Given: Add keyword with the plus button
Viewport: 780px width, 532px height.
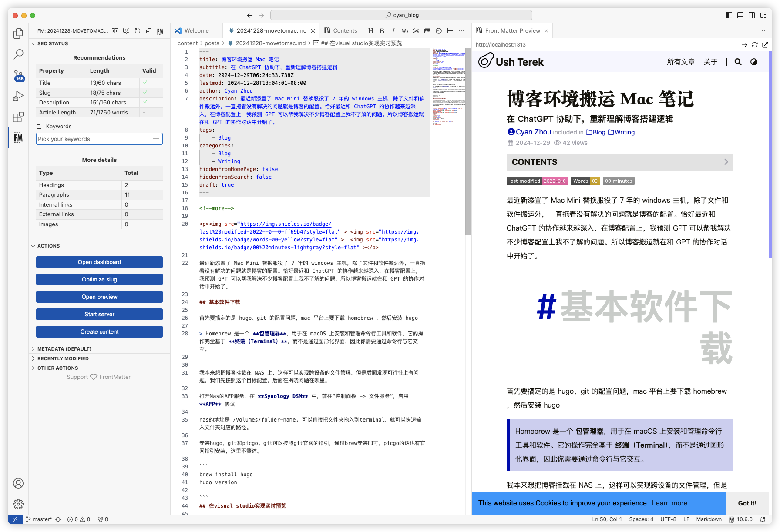Looking at the screenshot, I should point(156,139).
